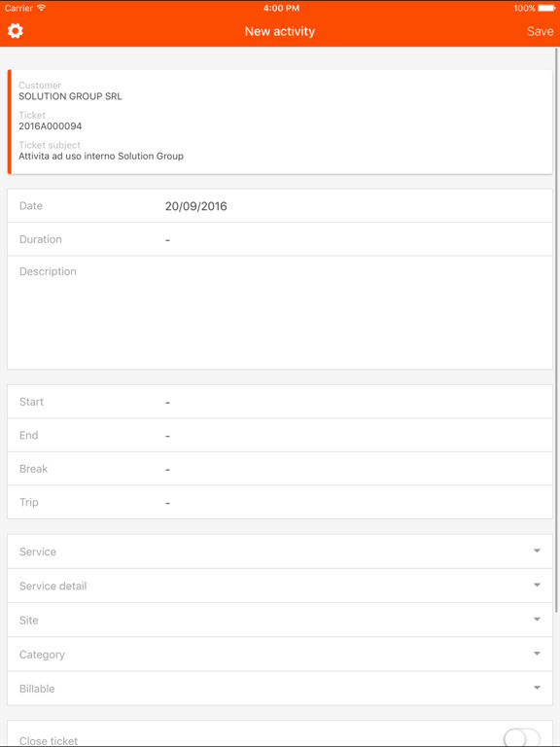Viewport: 560px width, 747px height.
Task: Set the Duration field
Action: [280, 239]
